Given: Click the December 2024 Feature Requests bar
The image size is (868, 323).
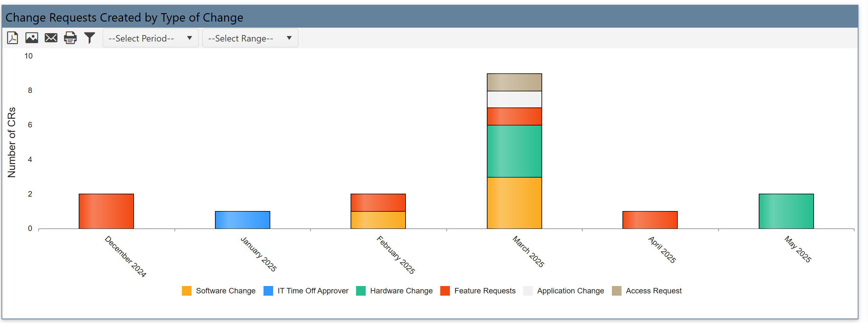Looking at the screenshot, I should click(106, 211).
